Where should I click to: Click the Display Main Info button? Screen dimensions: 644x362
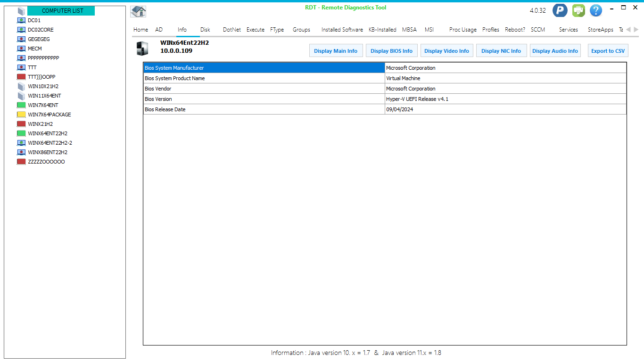336,51
